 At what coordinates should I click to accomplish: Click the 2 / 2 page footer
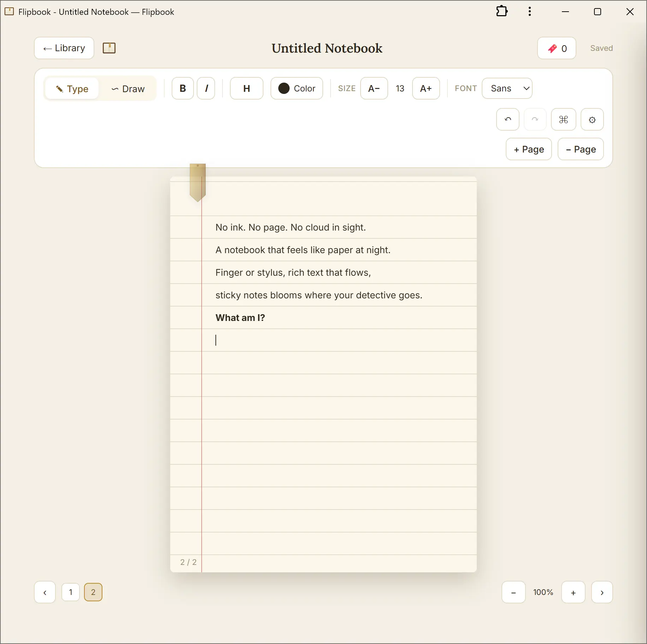[188, 562]
